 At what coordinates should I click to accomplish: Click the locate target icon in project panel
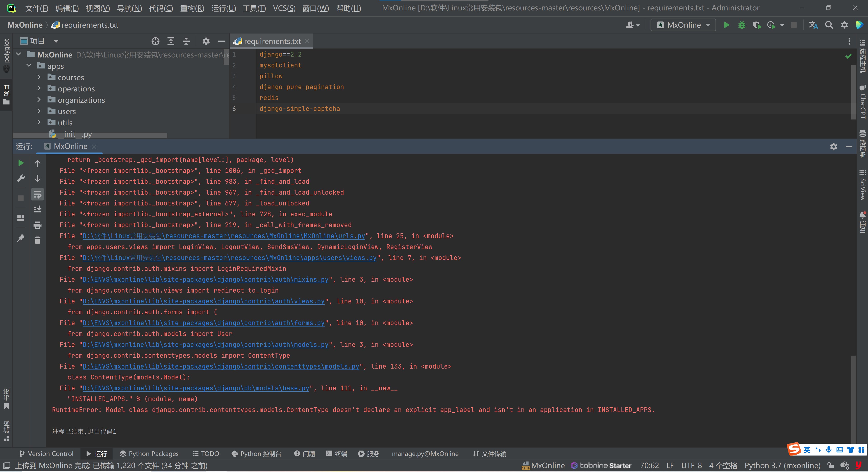(x=155, y=41)
